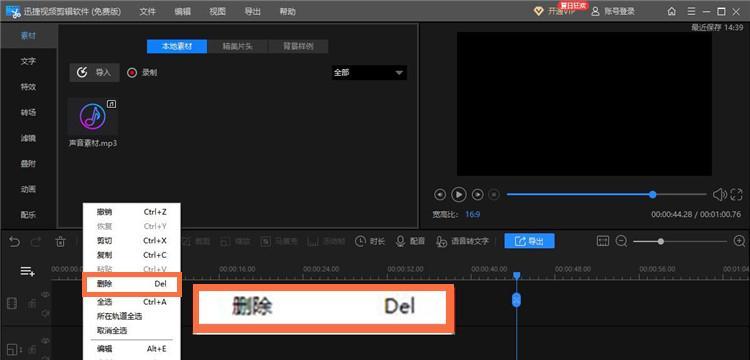Stop the preview playback
The image size is (750, 360).
pos(494,195)
